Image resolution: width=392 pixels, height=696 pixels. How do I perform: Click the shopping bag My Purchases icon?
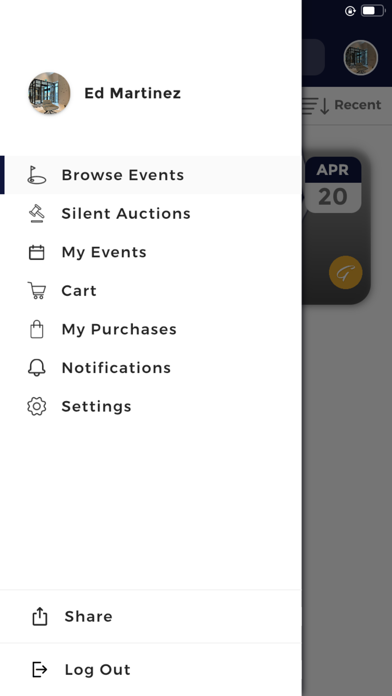click(x=37, y=329)
